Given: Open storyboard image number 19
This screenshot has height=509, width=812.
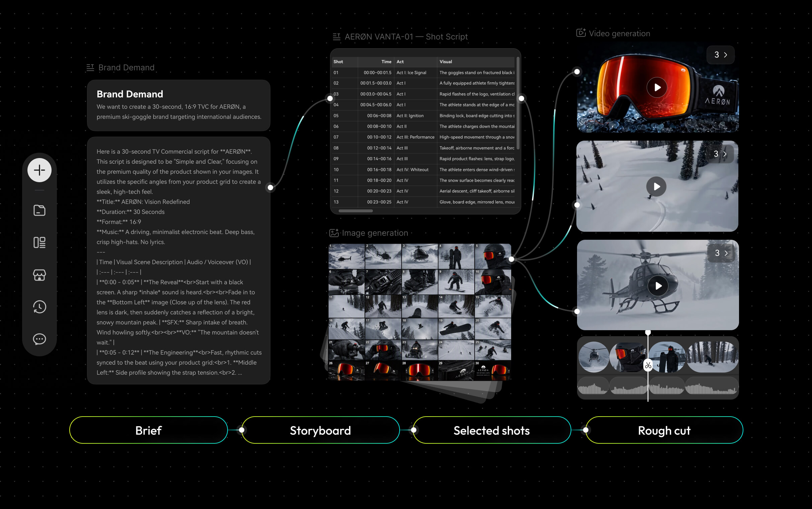Looking at the screenshot, I should (456, 329).
